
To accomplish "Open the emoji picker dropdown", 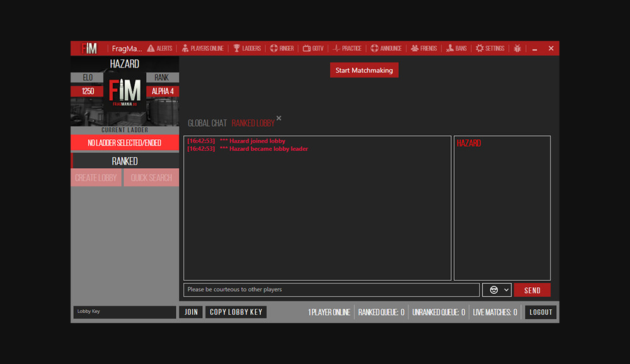I will tap(493, 289).
